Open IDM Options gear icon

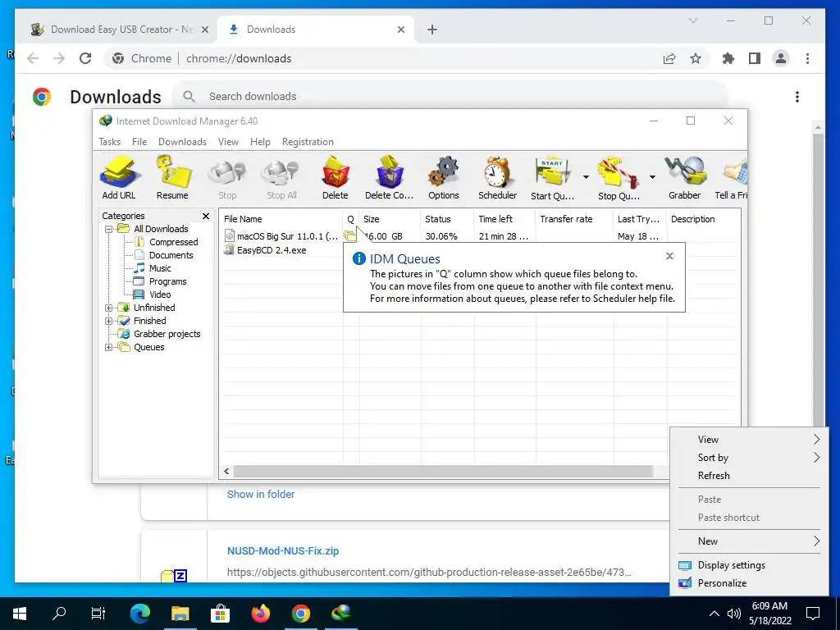pyautogui.click(x=444, y=177)
